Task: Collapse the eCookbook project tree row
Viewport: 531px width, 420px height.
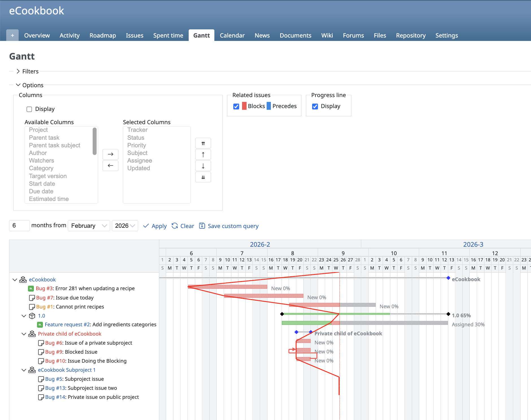Action: 15,280
